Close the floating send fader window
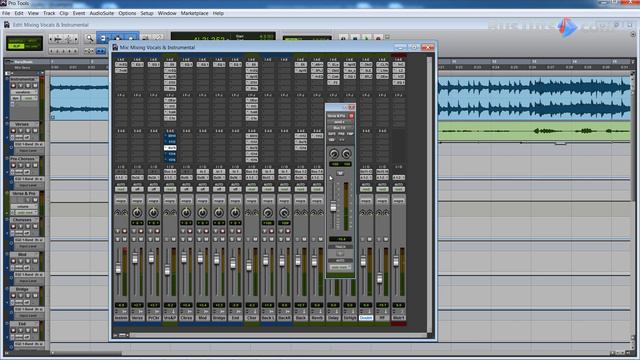 [351, 107]
